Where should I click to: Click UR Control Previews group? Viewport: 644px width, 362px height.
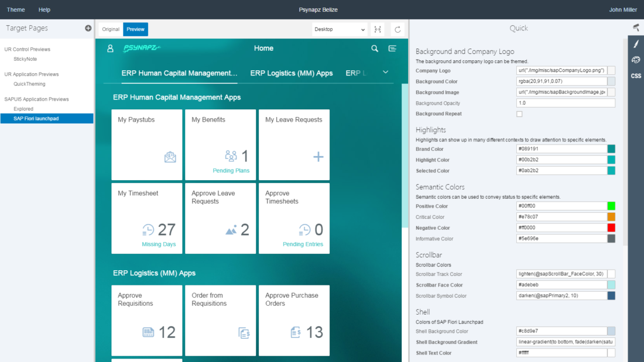click(27, 49)
